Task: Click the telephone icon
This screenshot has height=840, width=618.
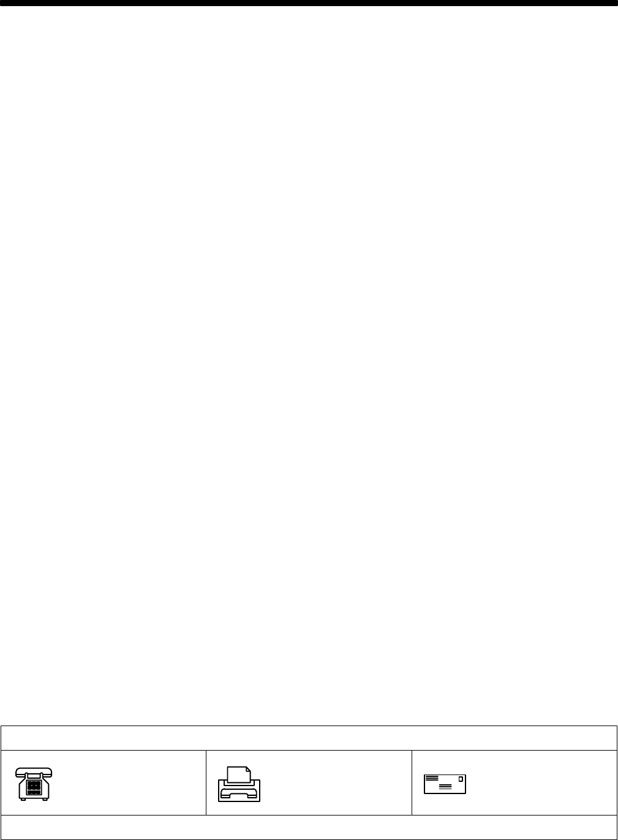Action: click(34, 783)
